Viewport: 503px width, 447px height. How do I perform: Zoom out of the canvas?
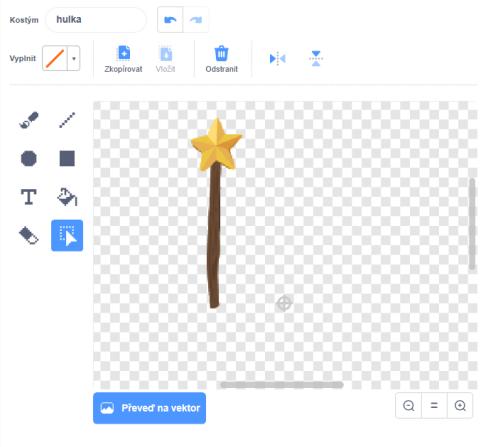408,405
